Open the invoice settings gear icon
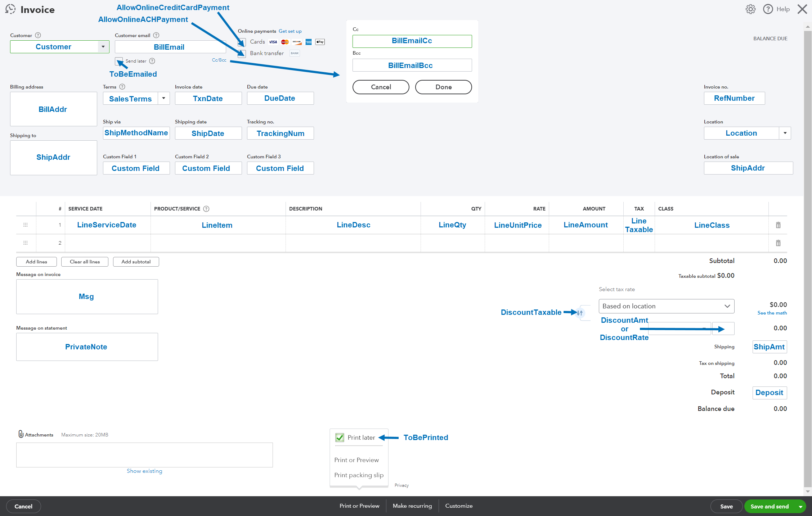 coord(750,9)
